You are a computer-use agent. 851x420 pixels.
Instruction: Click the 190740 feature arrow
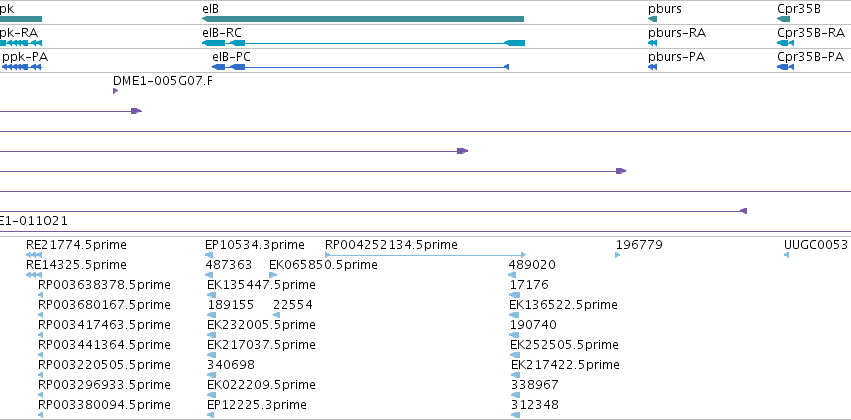click(514, 335)
